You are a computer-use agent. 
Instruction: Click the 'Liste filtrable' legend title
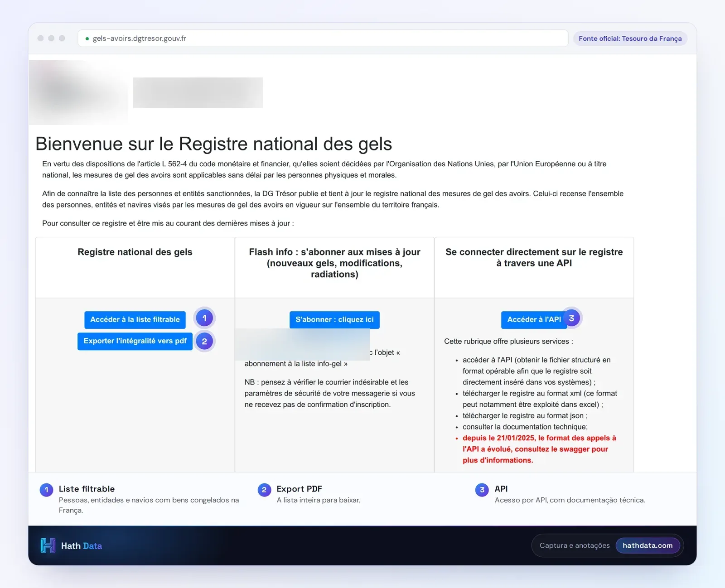click(87, 489)
